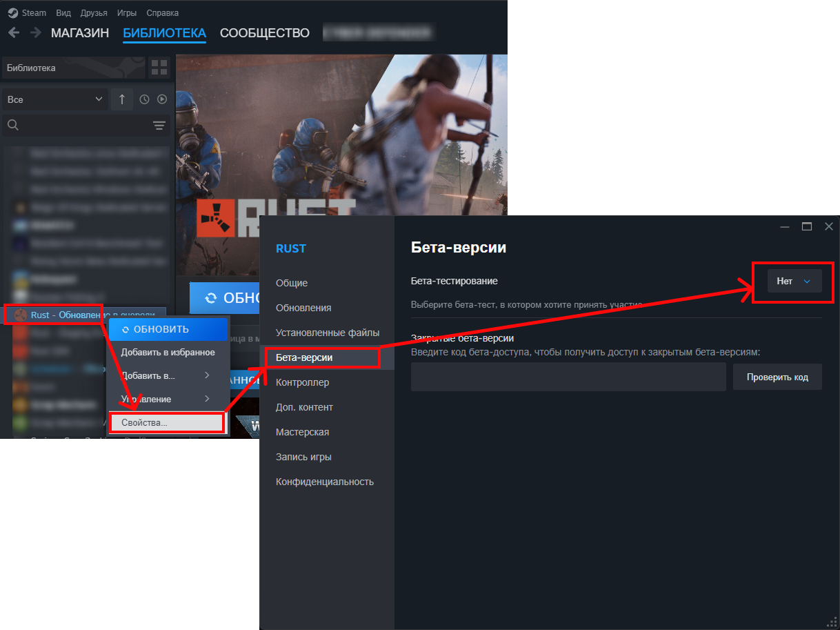840x630 pixels.
Task: Open the Мастерская section
Action: click(327, 432)
